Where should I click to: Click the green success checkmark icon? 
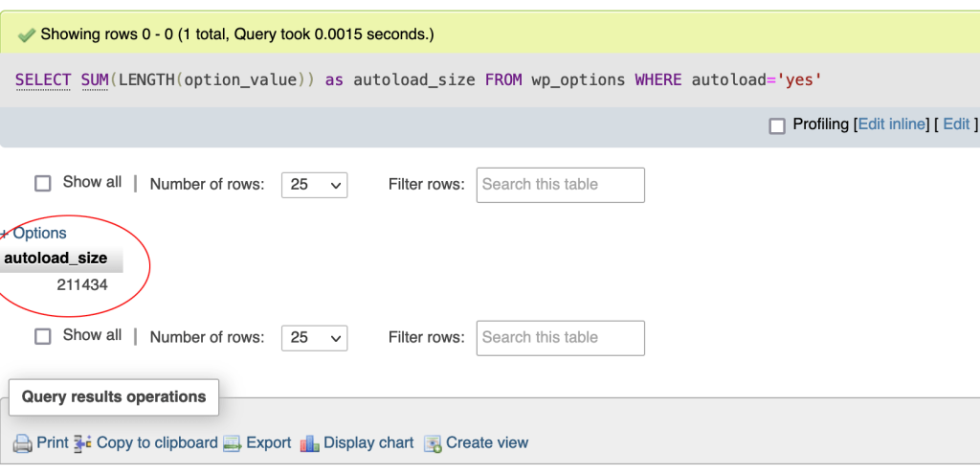(x=27, y=35)
